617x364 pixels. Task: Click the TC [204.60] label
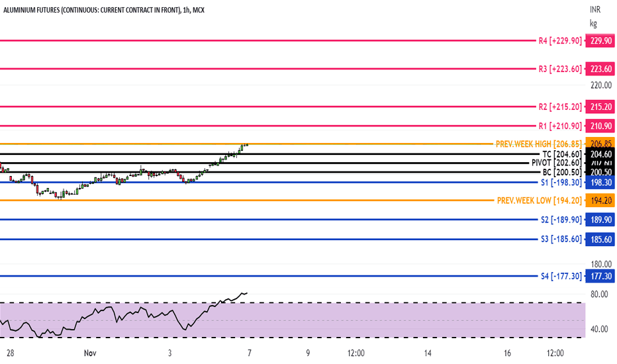(x=562, y=154)
